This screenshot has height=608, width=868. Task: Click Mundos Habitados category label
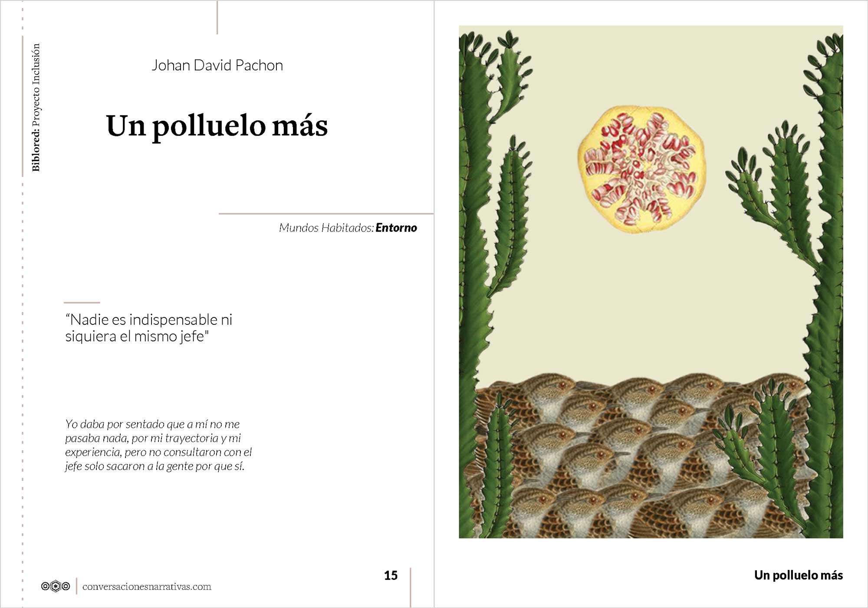326,228
